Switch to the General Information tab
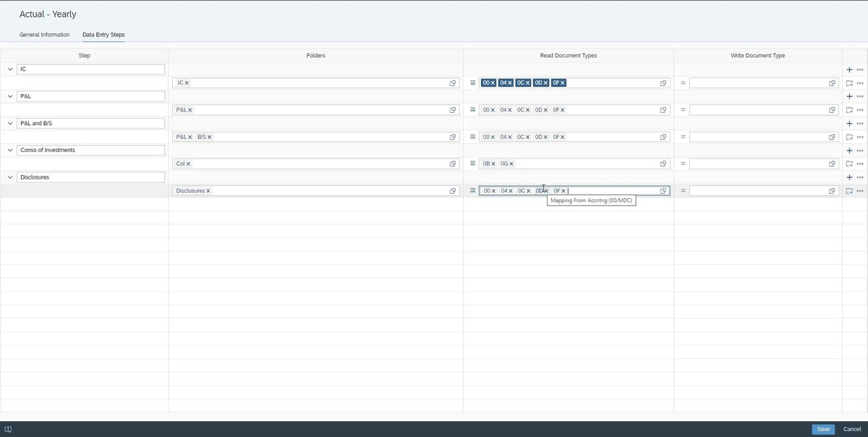This screenshot has height=437, width=868. [x=44, y=34]
